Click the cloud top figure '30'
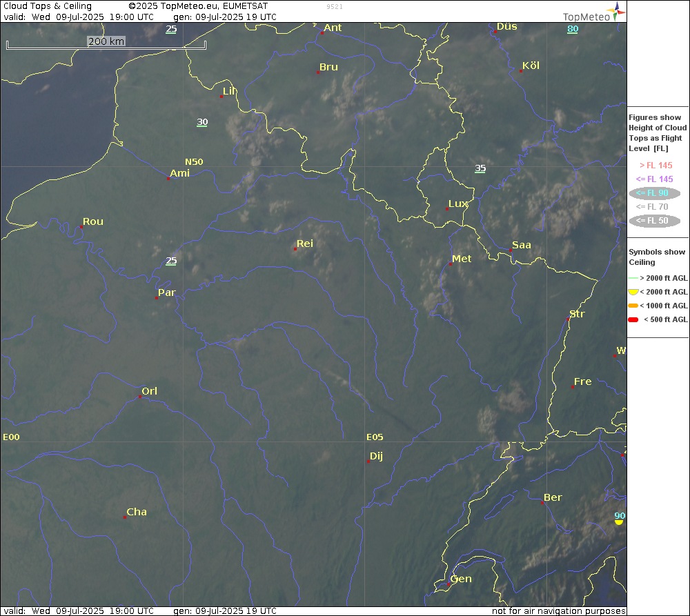690x616 pixels. (202, 122)
